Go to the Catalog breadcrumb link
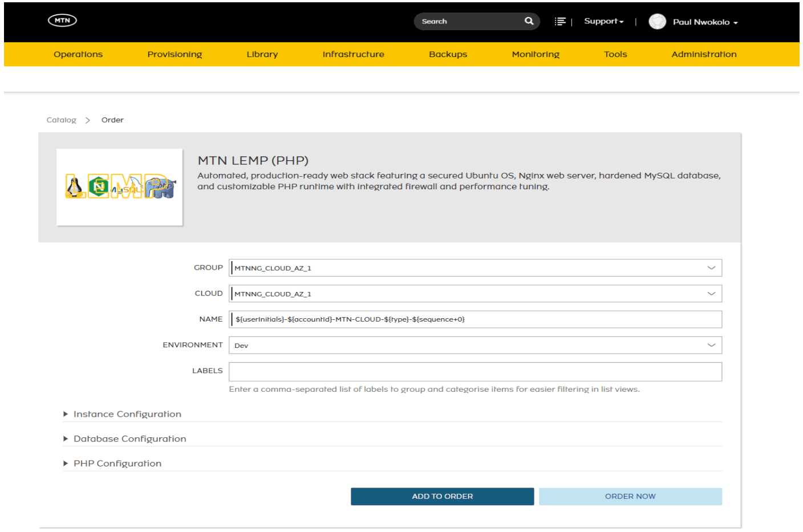 pos(61,120)
